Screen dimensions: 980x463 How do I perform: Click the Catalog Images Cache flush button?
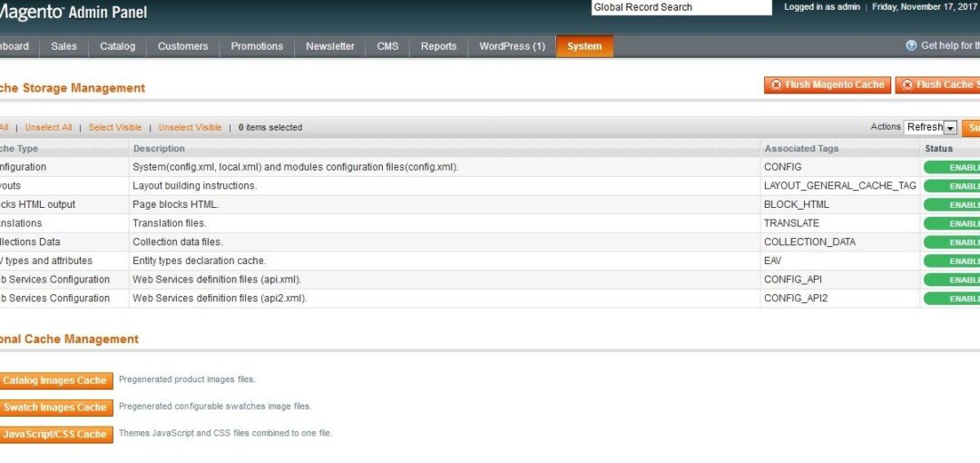tap(55, 380)
